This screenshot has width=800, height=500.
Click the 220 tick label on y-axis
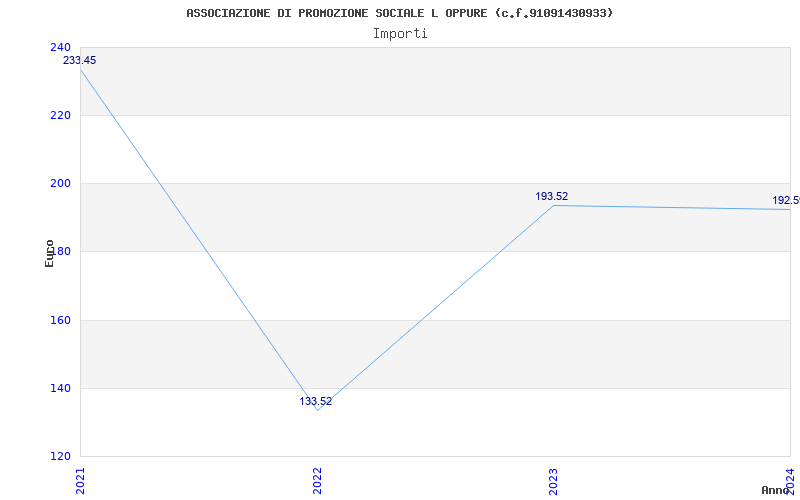(60, 115)
